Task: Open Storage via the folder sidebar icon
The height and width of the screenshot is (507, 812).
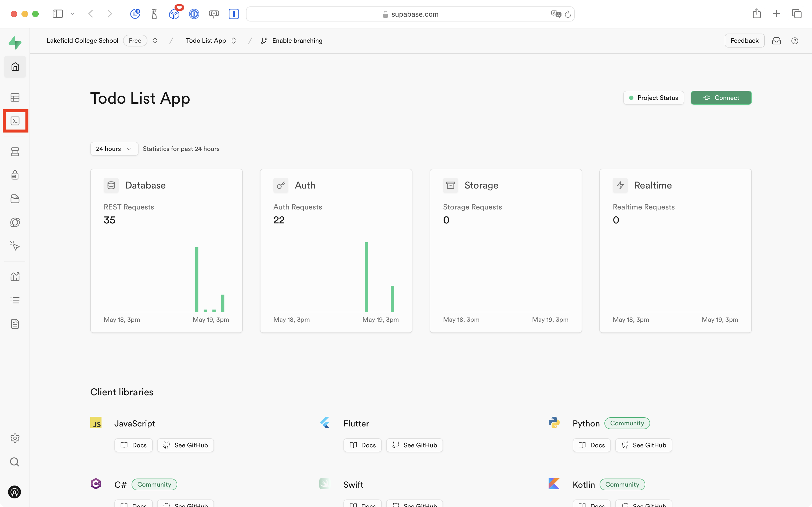Action: tap(15, 198)
